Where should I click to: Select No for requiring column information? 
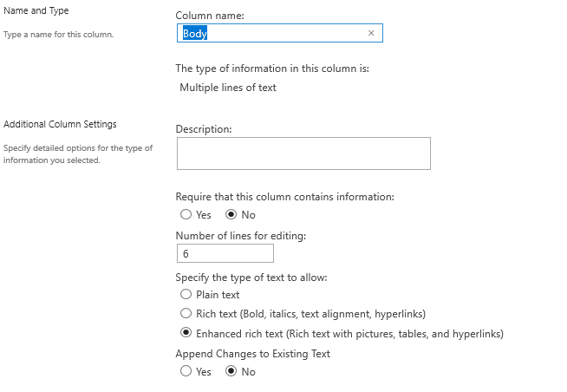click(231, 215)
